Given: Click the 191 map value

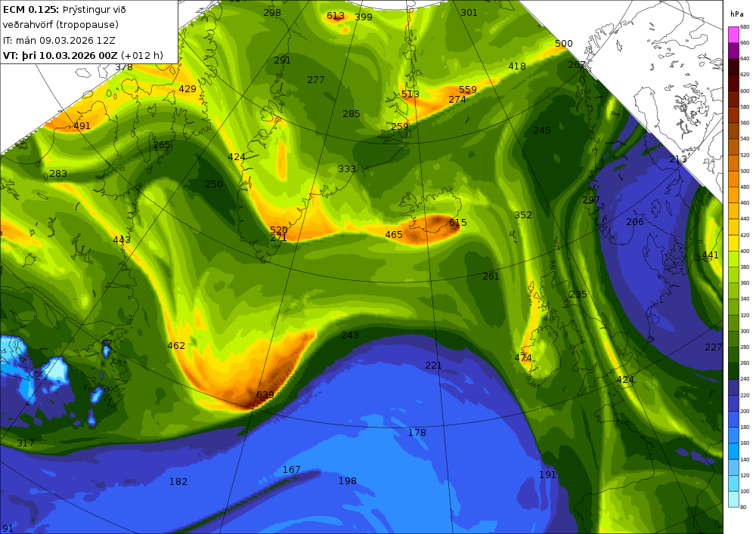Looking at the screenshot, I should [x=547, y=475].
